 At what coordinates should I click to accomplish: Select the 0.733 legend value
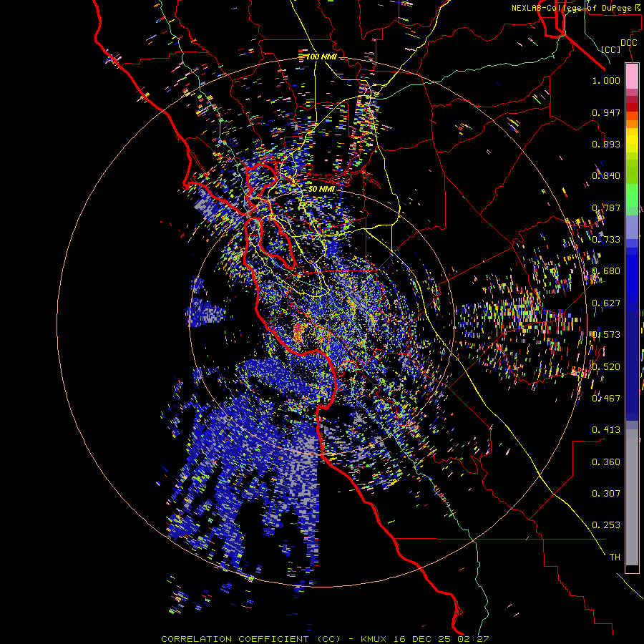coord(606,240)
